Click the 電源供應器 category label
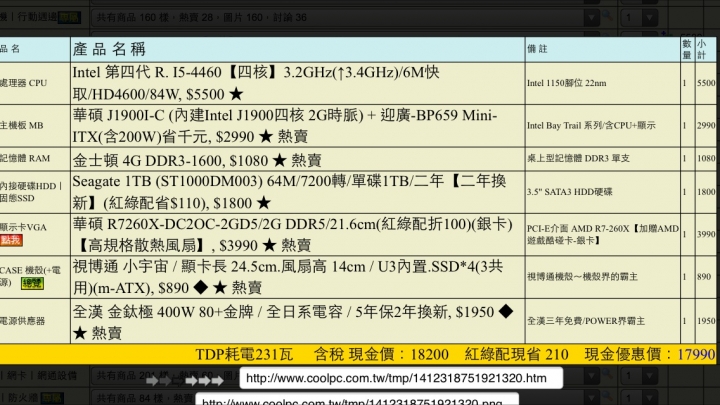This screenshot has height=405, width=720. click(x=22, y=321)
